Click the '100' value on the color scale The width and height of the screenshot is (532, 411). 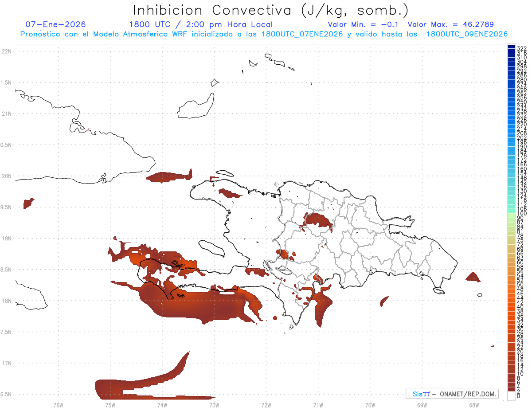pos(522,214)
